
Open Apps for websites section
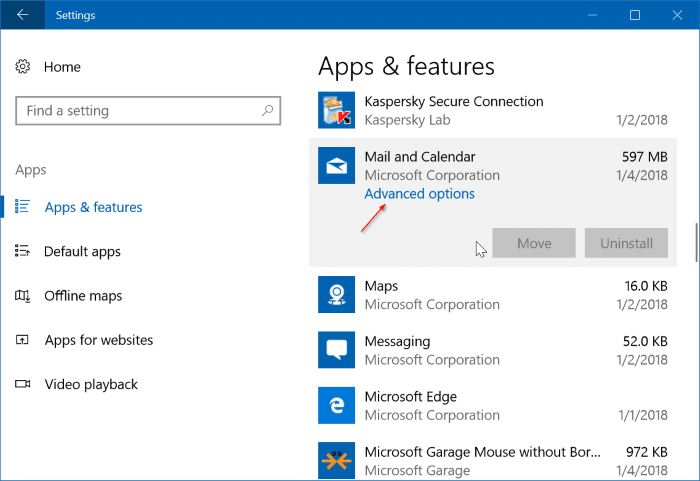pyautogui.click(x=99, y=340)
